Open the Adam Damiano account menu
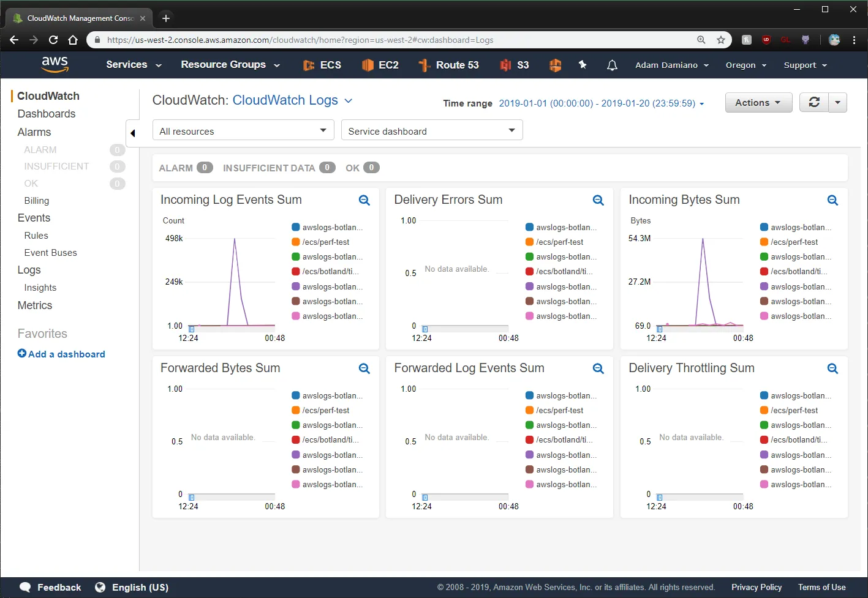 [x=672, y=65]
